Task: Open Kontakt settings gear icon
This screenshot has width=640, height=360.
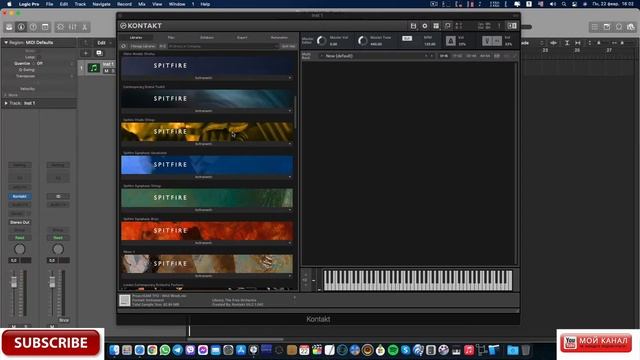Action: (424, 26)
